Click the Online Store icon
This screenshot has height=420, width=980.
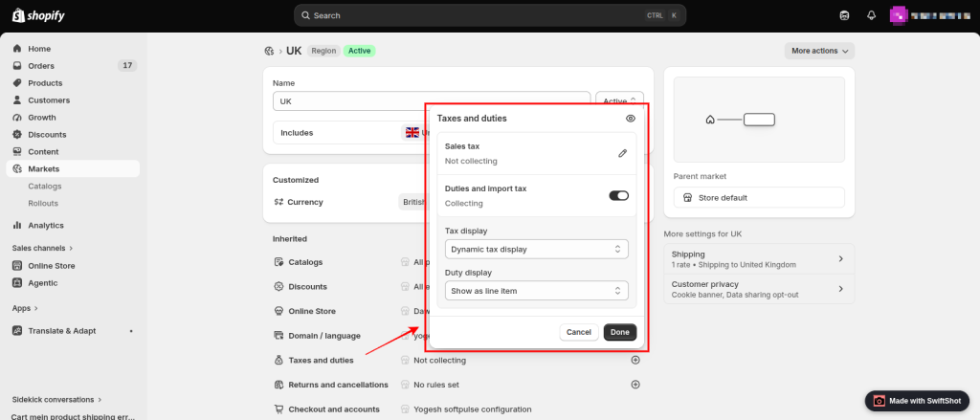pos(17,266)
